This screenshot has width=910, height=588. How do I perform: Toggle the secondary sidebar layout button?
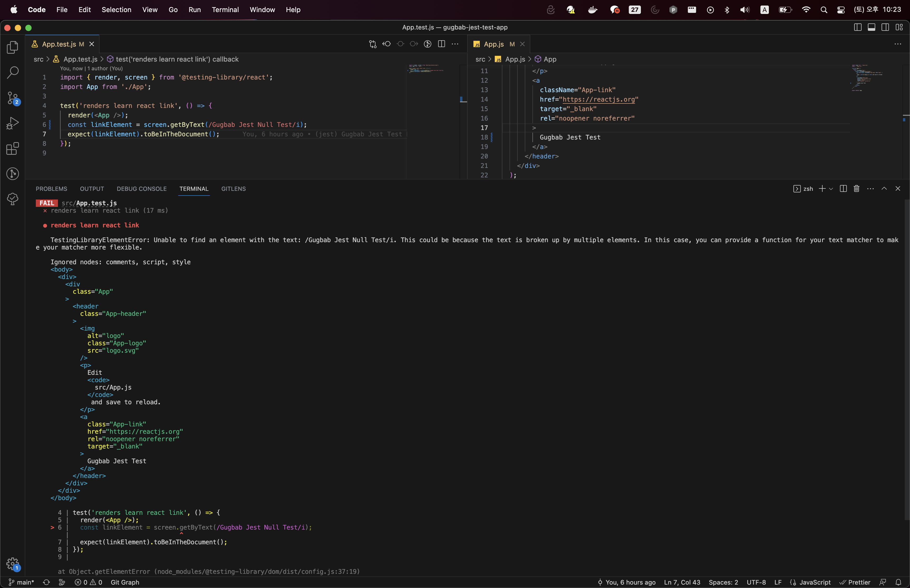click(885, 27)
